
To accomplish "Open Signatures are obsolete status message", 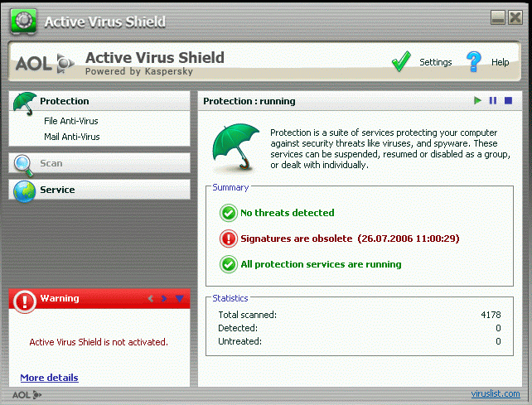I will coord(350,239).
